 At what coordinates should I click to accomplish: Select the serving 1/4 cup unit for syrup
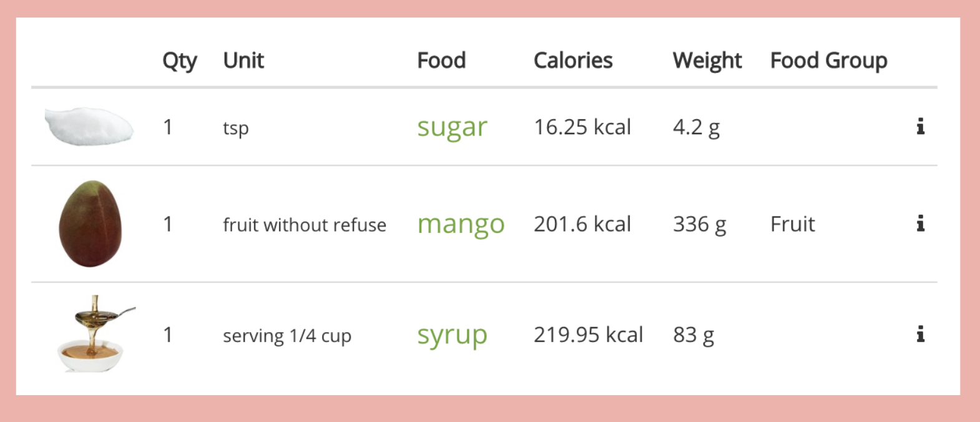(x=288, y=336)
